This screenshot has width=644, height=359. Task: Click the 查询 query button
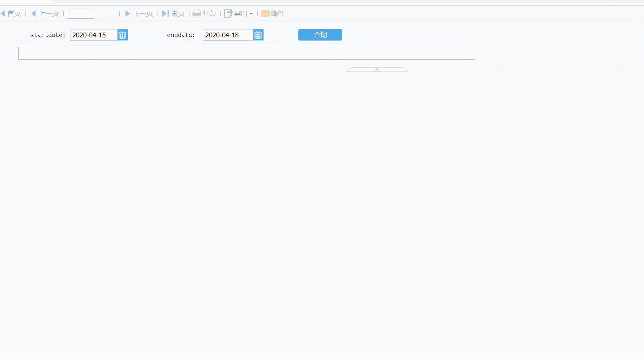coord(320,35)
